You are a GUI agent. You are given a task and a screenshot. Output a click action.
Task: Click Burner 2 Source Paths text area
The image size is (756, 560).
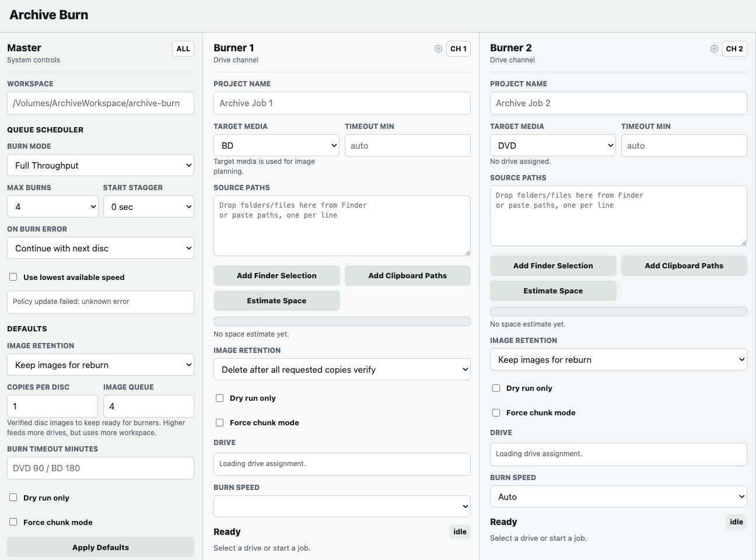click(x=618, y=216)
